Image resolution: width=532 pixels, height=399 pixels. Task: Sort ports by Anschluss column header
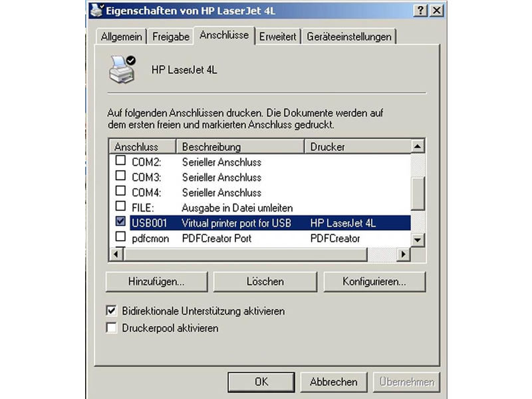coord(143,146)
